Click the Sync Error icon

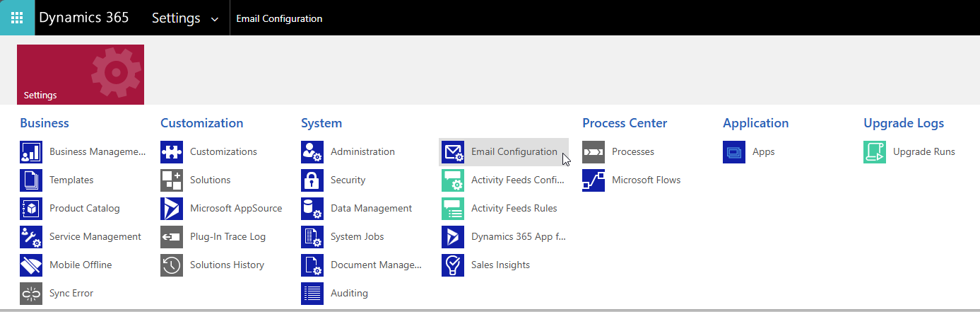(x=31, y=294)
